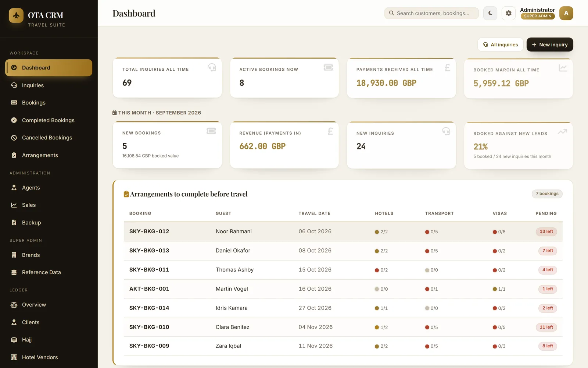Open Completed Bookings section
The height and width of the screenshot is (368, 588).
point(49,120)
